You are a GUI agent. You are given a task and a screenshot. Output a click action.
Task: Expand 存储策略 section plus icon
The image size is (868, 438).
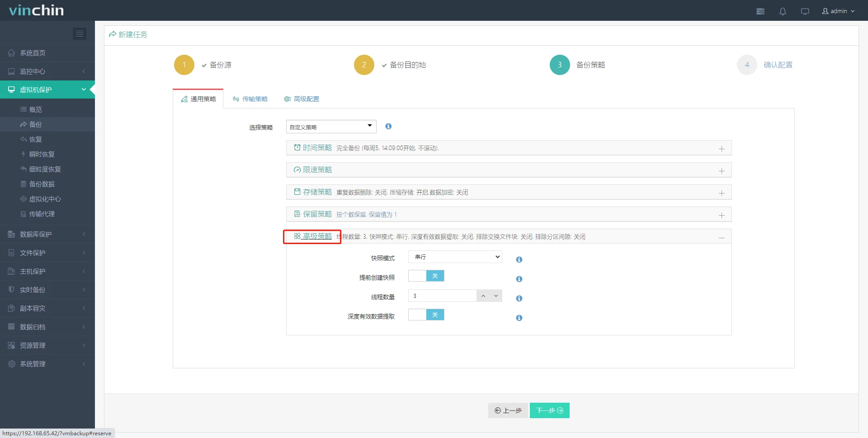click(722, 193)
